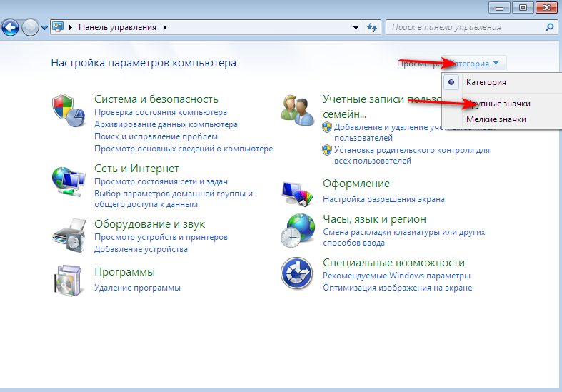Open Система и безопасность category
This screenshot has width=562, height=392.
pos(156,99)
